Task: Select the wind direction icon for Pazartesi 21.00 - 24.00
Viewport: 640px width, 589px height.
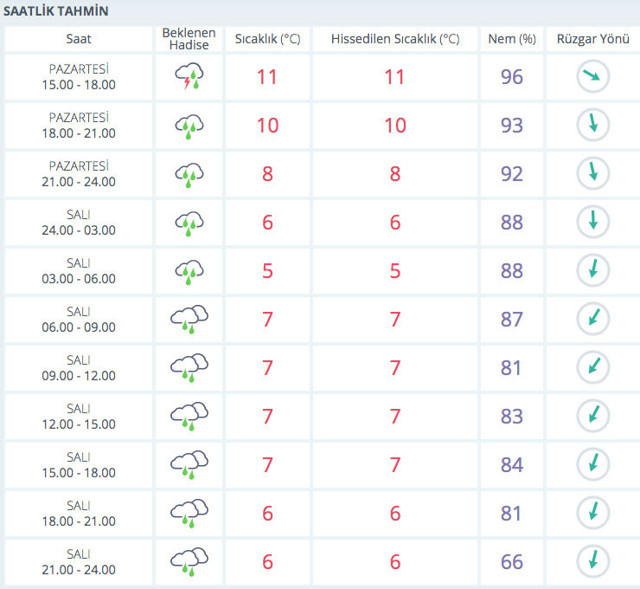Action: click(593, 174)
